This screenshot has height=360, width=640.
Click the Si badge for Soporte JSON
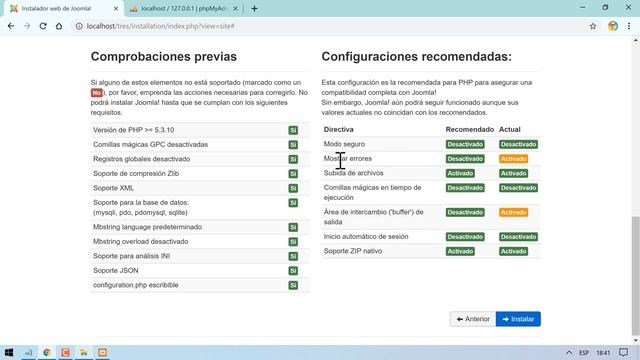pos(293,271)
